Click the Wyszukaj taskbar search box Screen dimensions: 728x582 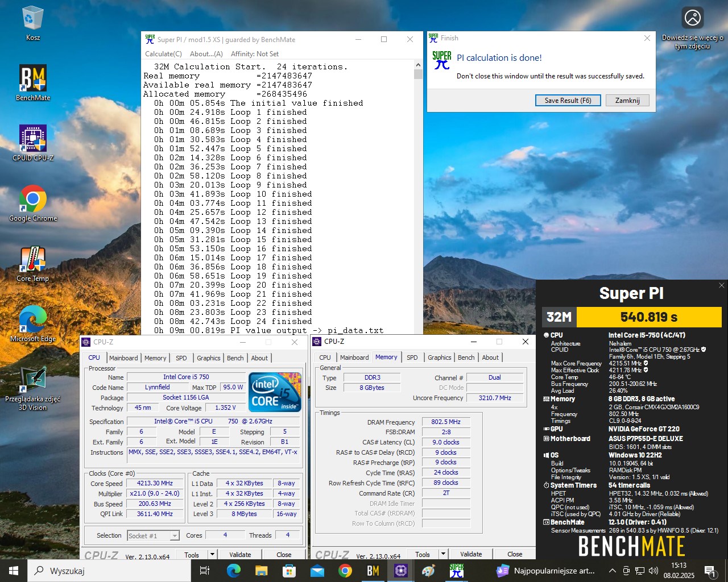(110, 571)
